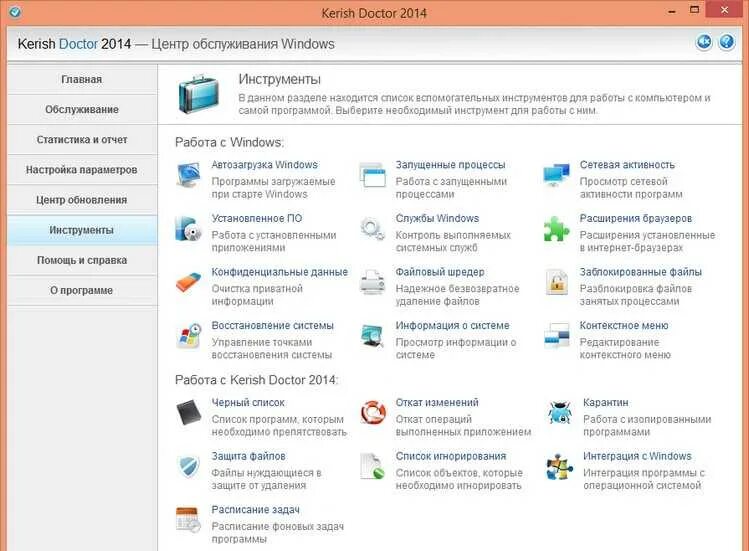Viewport: 749px width, 551px height.
Task: Click the Информация о системе icon
Action: coord(373,335)
